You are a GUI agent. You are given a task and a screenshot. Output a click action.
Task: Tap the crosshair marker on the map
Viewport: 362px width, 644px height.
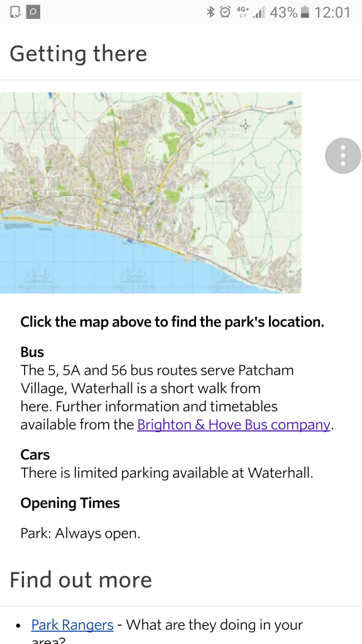(246, 125)
